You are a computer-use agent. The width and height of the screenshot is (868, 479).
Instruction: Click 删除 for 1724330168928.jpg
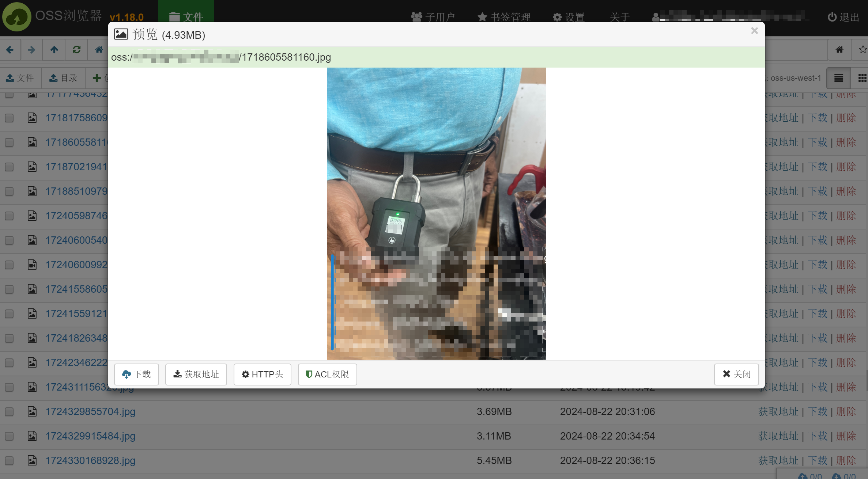[x=846, y=460]
